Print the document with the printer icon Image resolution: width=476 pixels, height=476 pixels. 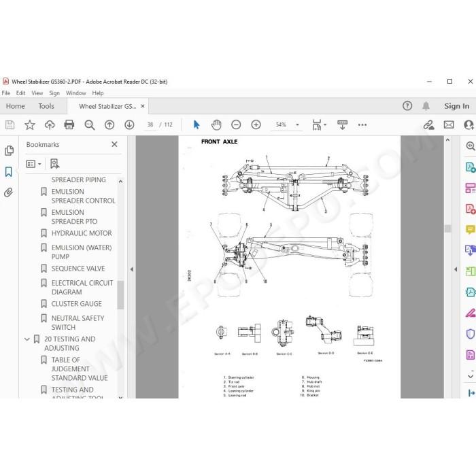(x=69, y=124)
